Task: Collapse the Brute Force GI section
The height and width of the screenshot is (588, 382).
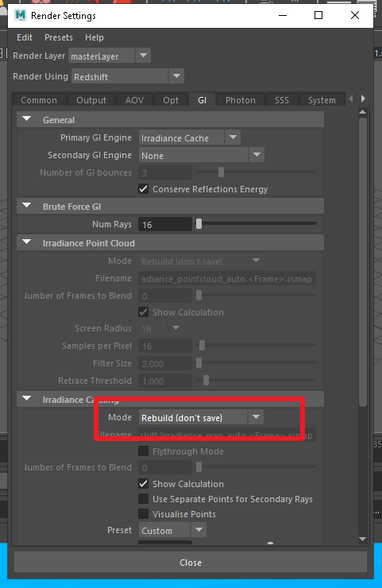Action: (27, 206)
